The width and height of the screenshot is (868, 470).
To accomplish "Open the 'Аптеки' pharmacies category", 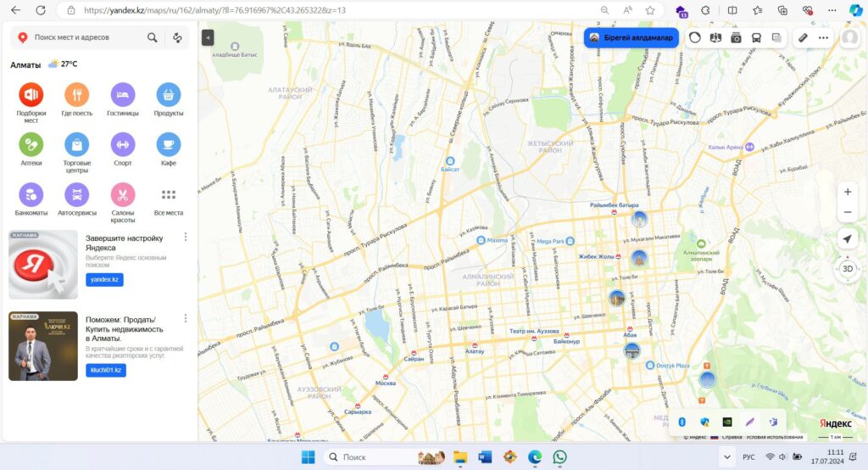I will [x=31, y=145].
